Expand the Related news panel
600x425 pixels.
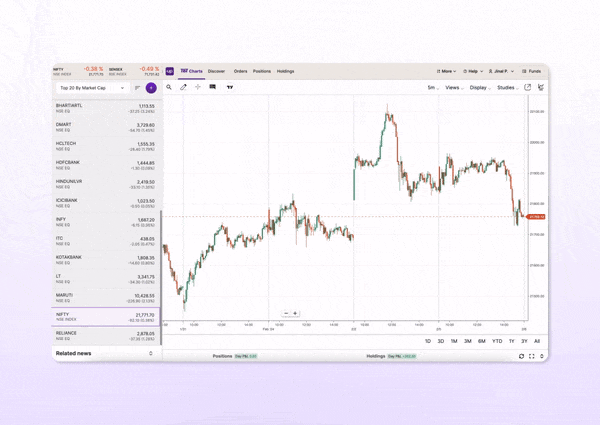click(x=151, y=353)
